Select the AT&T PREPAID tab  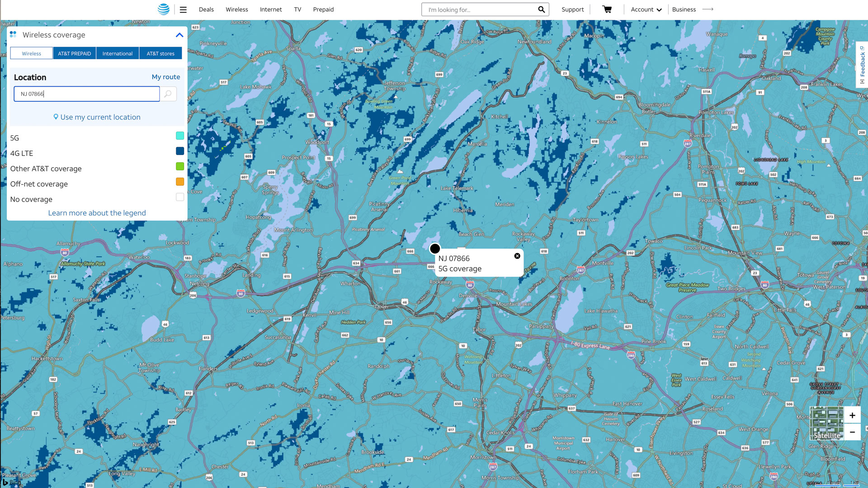click(75, 53)
